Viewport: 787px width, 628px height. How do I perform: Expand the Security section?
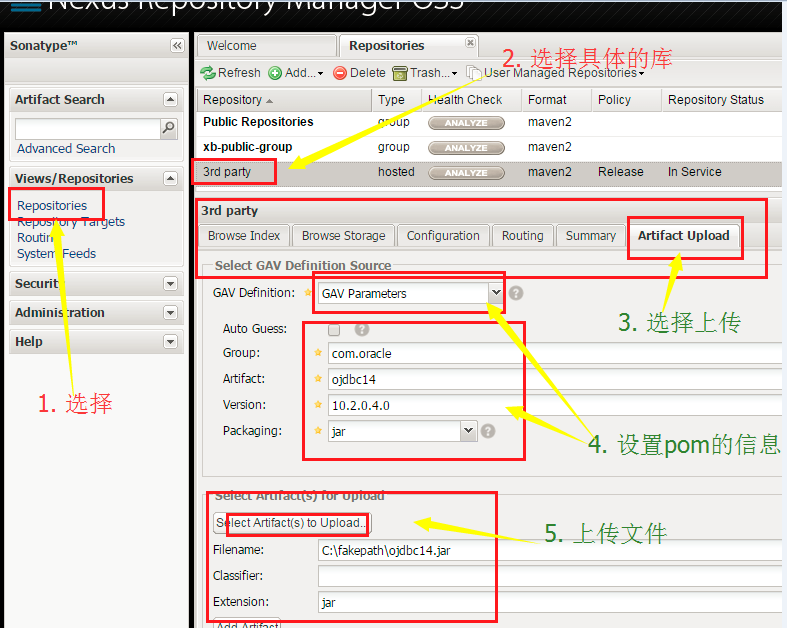pyautogui.click(x=171, y=284)
